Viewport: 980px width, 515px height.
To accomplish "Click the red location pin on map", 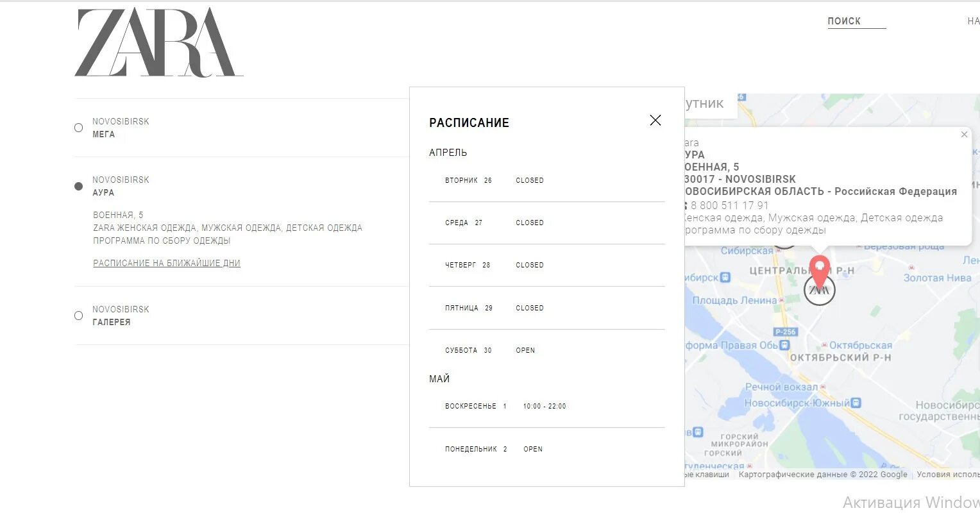I will point(820,273).
